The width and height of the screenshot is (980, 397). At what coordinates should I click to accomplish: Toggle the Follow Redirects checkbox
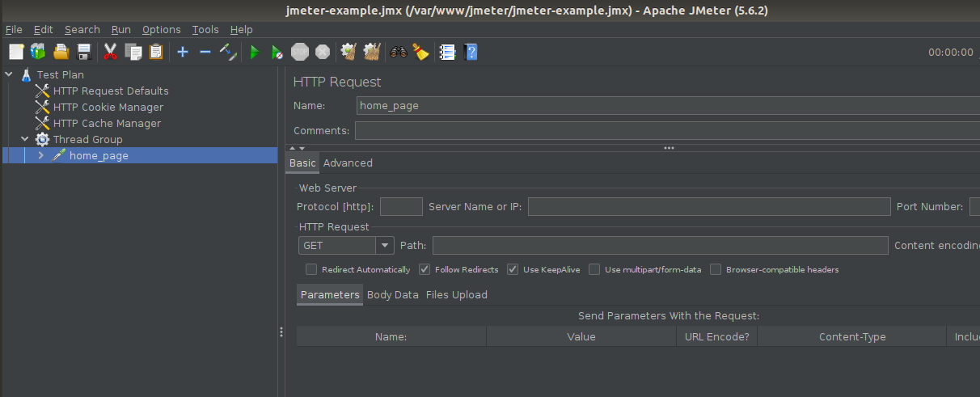point(425,269)
